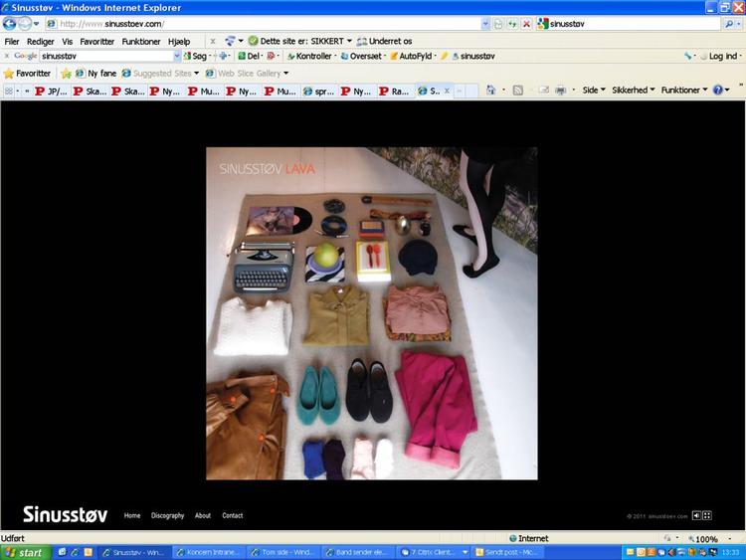Image resolution: width=746 pixels, height=560 pixels.
Task: Open the Filer menu
Action: (x=12, y=42)
